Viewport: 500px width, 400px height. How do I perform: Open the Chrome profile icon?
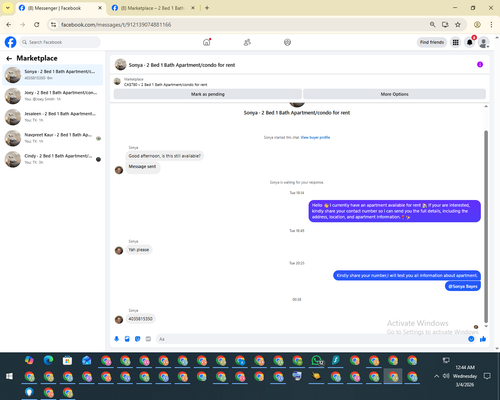tap(477, 25)
